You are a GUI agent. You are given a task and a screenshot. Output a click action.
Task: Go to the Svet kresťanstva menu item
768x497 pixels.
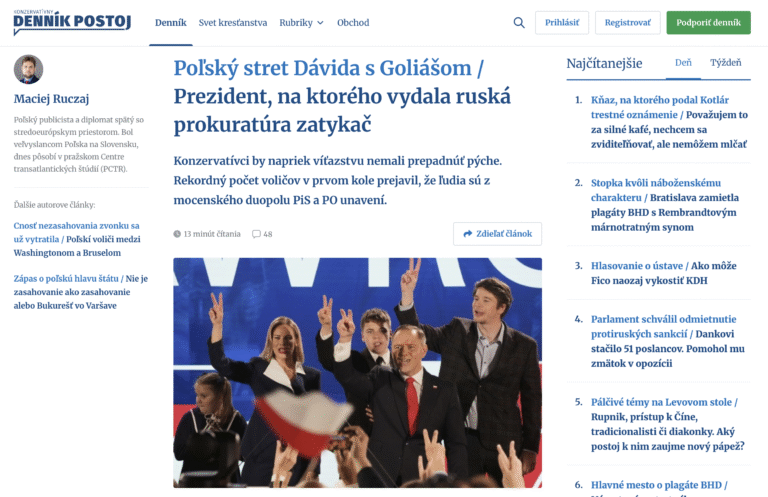pyautogui.click(x=233, y=23)
